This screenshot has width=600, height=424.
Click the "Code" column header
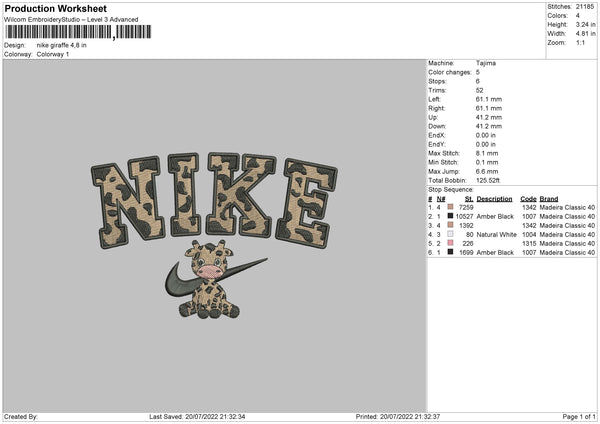(x=528, y=199)
